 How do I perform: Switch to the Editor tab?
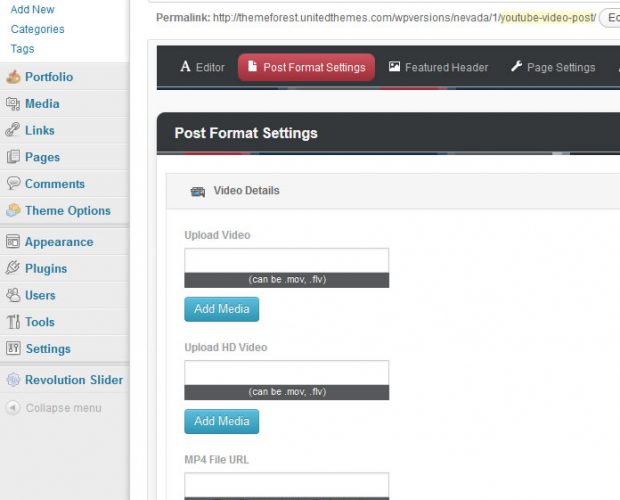click(x=202, y=67)
